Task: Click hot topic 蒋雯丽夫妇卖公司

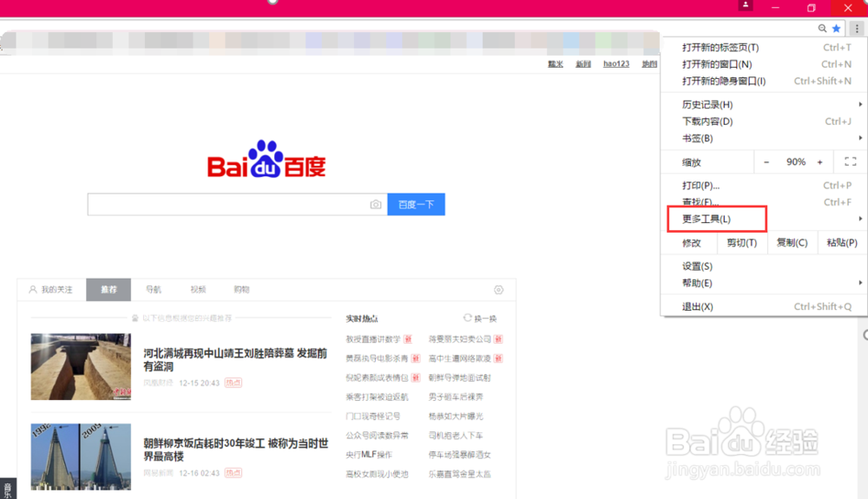Action: tap(460, 339)
